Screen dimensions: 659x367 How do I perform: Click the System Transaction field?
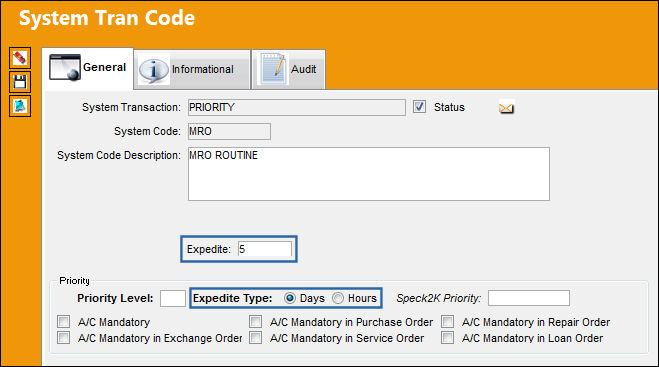click(297, 107)
